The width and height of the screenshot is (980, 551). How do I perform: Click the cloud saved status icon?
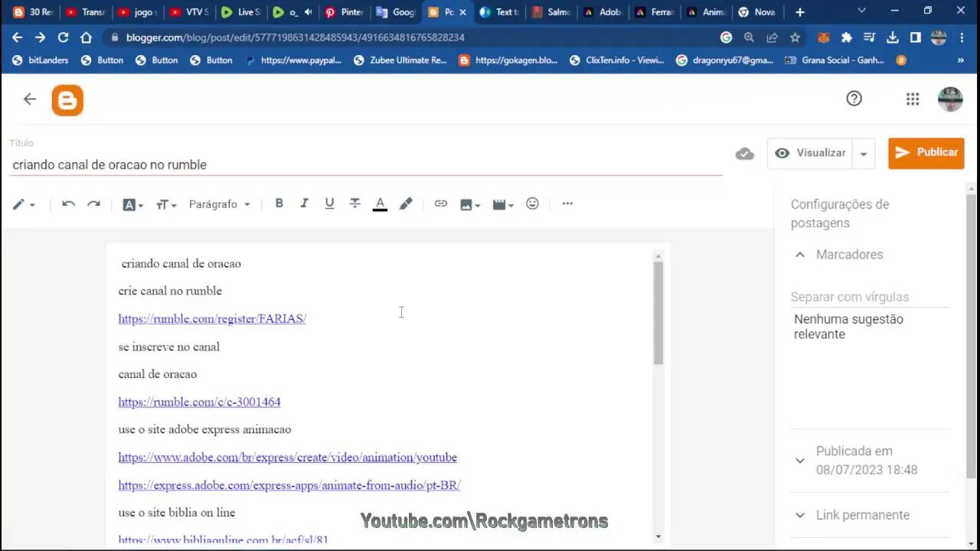tap(744, 154)
